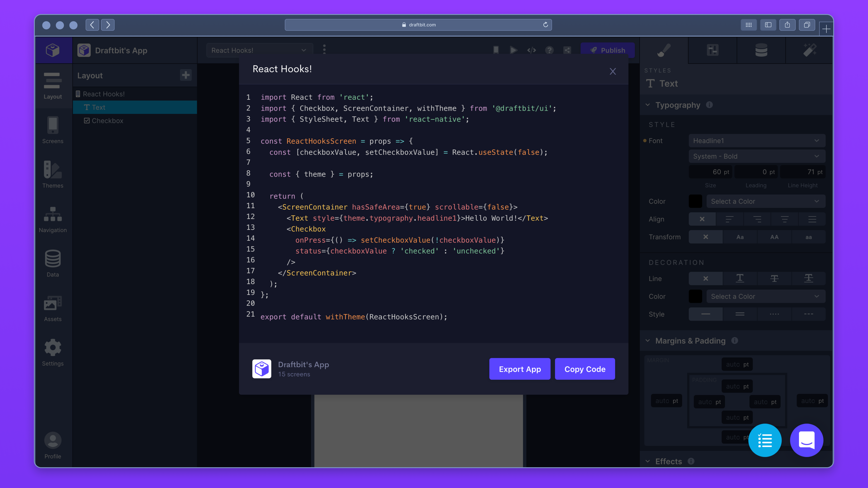Set decoration line to underline

coord(740,278)
